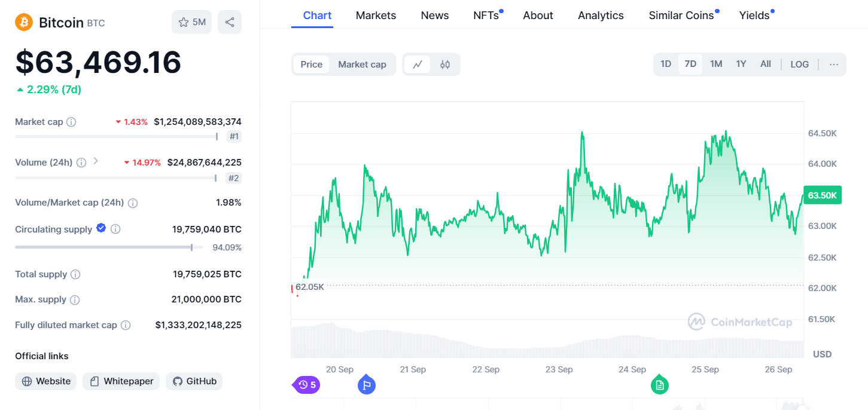Select the 7D timeframe button

pyautogui.click(x=690, y=64)
